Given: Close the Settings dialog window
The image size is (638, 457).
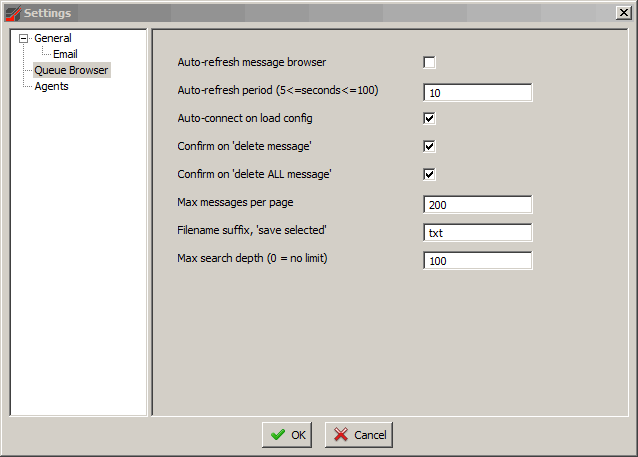Looking at the screenshot, I should (623, 12).
